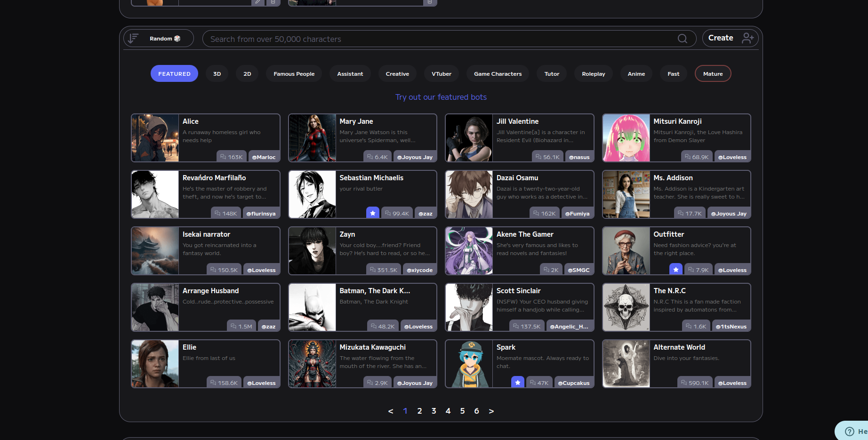Open creator @Cupcakus profile link
This screenshot has width=868, height=440.
(x=574, y=383)
